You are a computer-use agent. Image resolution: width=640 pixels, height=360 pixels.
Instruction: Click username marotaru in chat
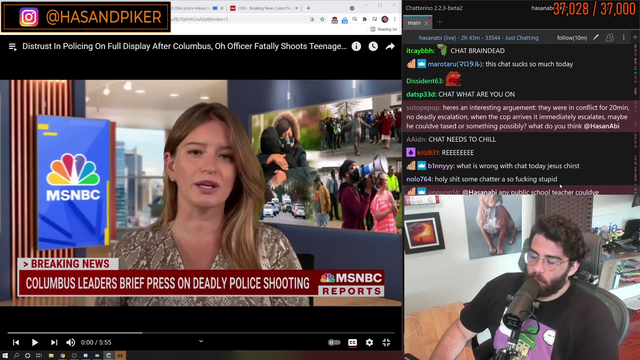click(x=456, y=64)
